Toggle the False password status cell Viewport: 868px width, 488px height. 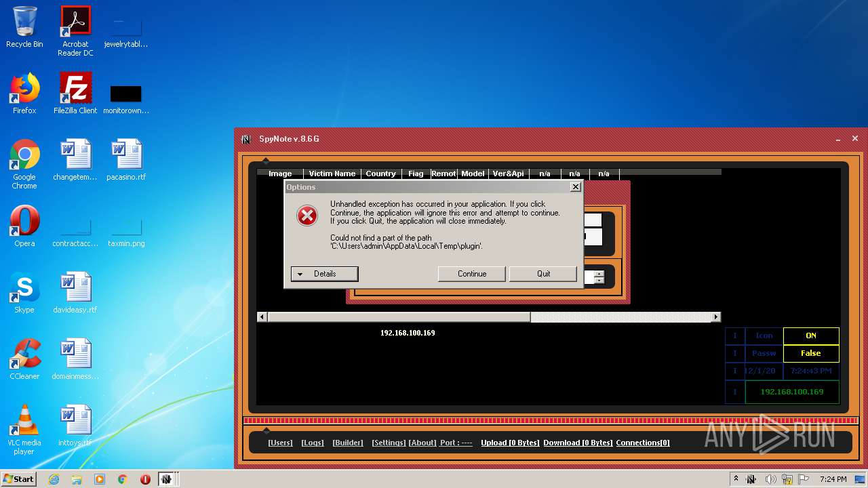(811, 353)
